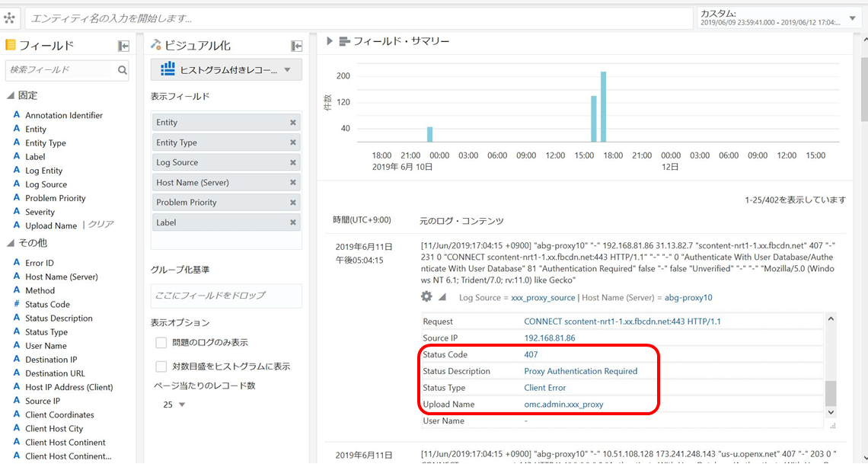Remove Entity Type from display fields
Viewport: 868px width, 464px height.
point(293,142)
